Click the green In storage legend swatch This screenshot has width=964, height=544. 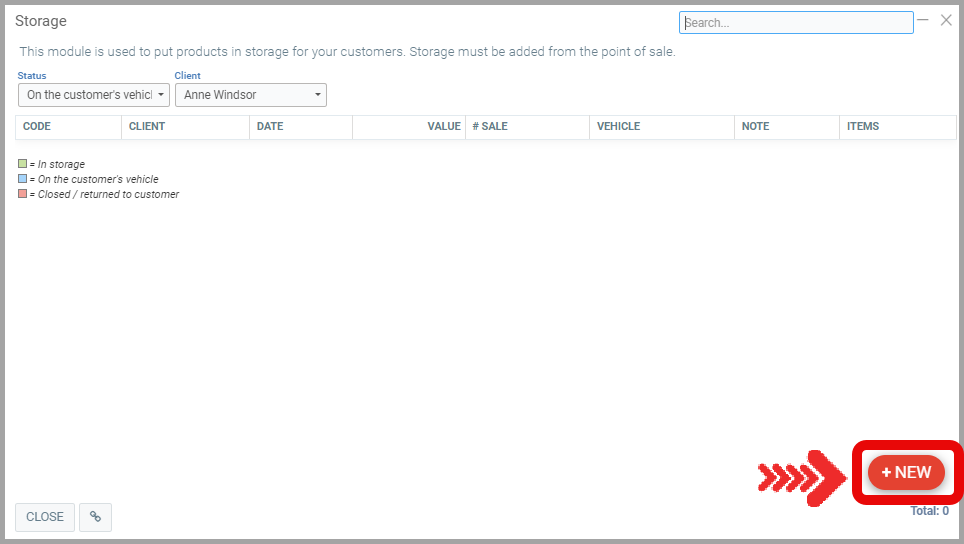point(22,164)
